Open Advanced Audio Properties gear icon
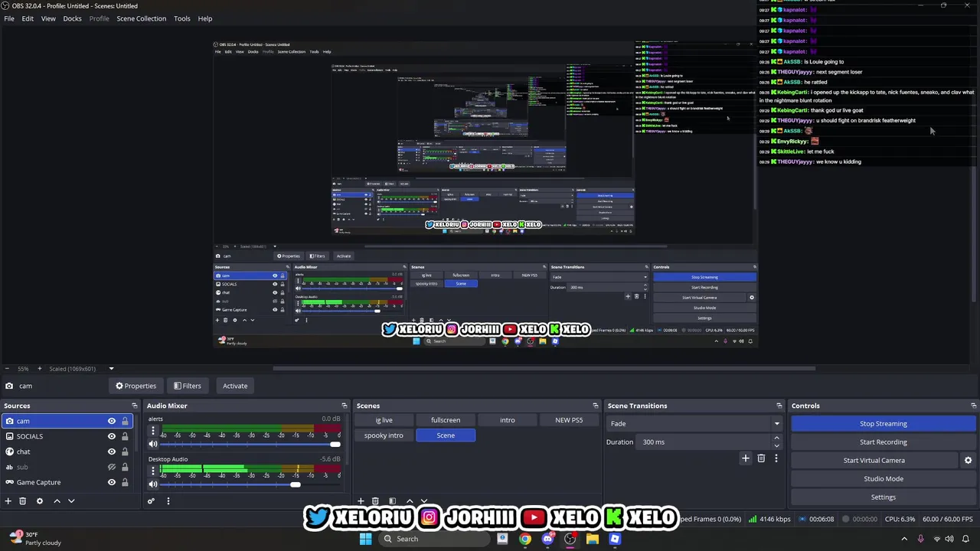Image resolution: width=980 pixels, height=551 pixels. point(151,501)
